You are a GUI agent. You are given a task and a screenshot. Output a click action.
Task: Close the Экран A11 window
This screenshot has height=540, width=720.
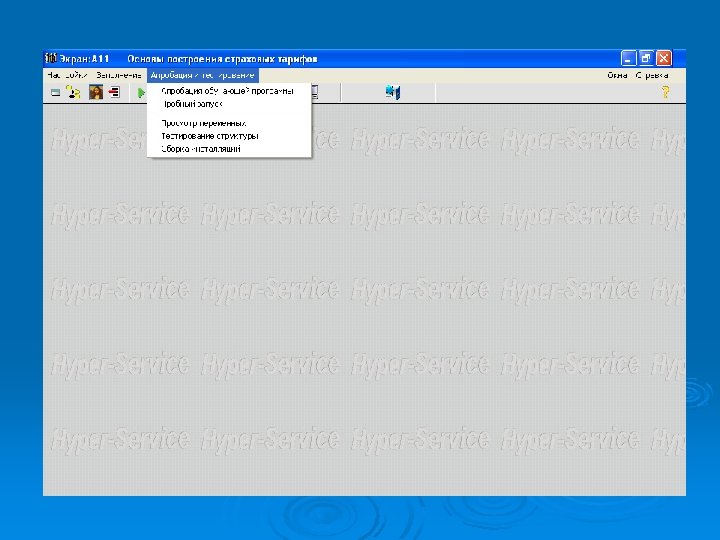(664, 58)
